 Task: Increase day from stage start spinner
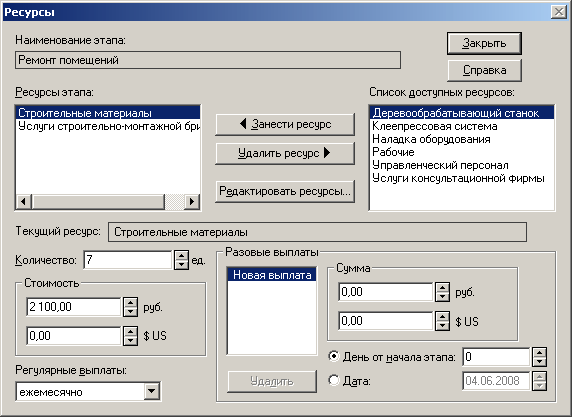pyautogui.click(x=539, y=352)
